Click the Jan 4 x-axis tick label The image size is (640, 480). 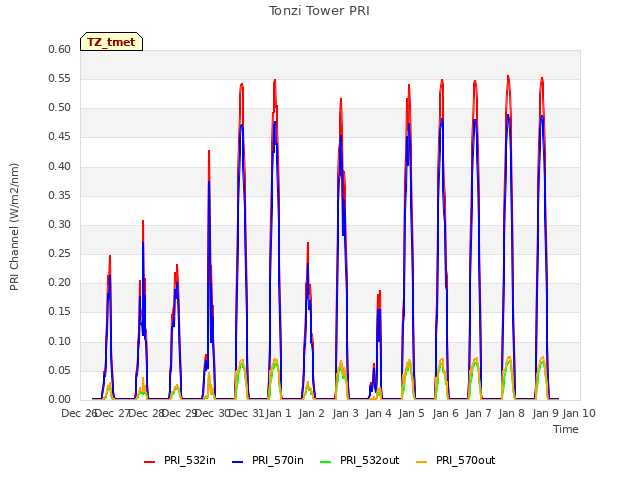pyautogui.click(x=378, y=413)
